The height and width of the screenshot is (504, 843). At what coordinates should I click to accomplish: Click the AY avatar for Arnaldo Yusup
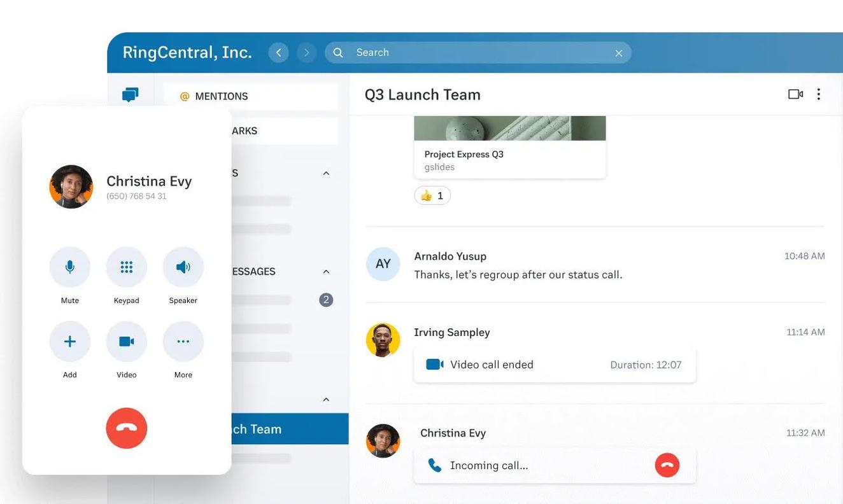click(x=383, y=264)
